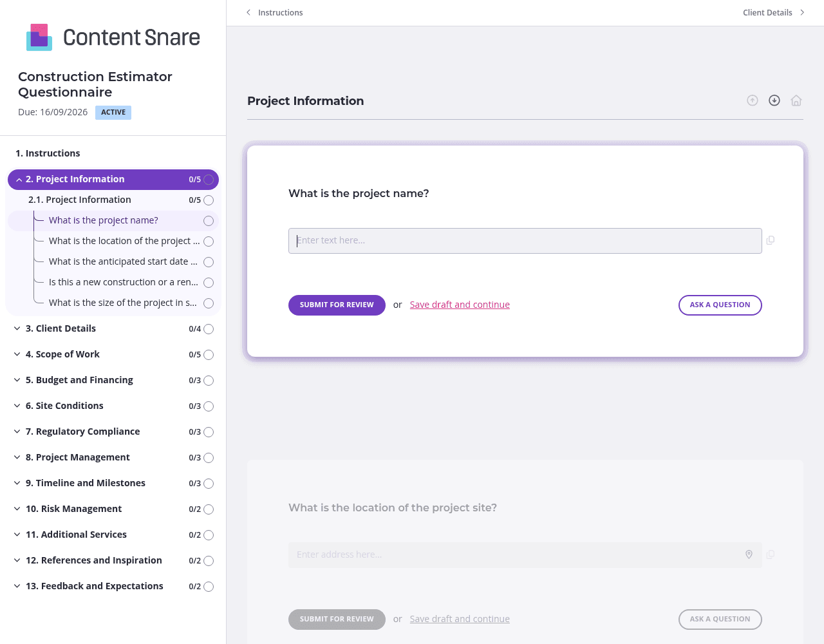
Task: Toggle status circle for 5. Budget and Financing
Action: pos(209,381)
